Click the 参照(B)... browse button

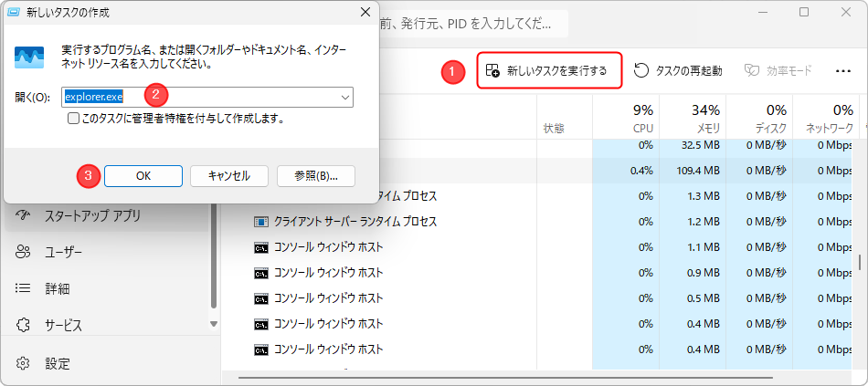tap(316, 176)
